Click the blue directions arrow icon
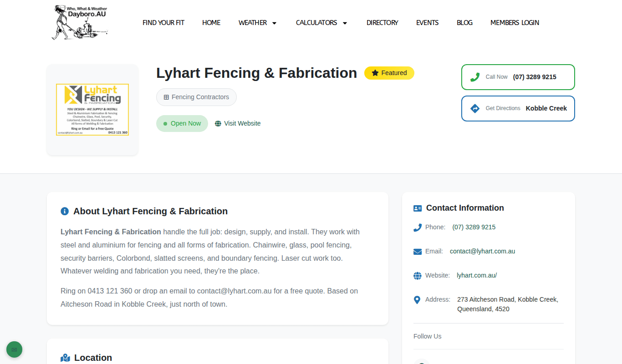Screen dimensions: 622x364 pos(475,108)
